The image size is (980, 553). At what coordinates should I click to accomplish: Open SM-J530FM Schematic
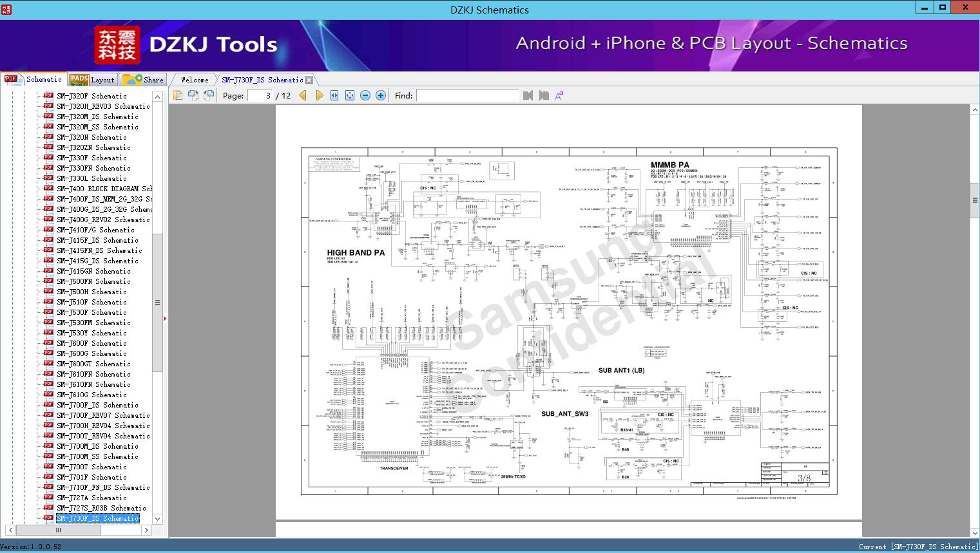(x=93, y=323)
